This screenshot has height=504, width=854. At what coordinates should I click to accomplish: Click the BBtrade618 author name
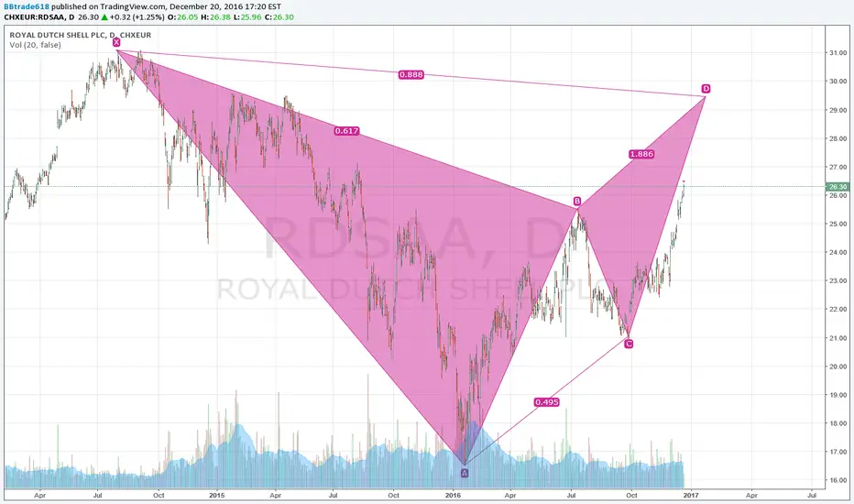point(27,7)
